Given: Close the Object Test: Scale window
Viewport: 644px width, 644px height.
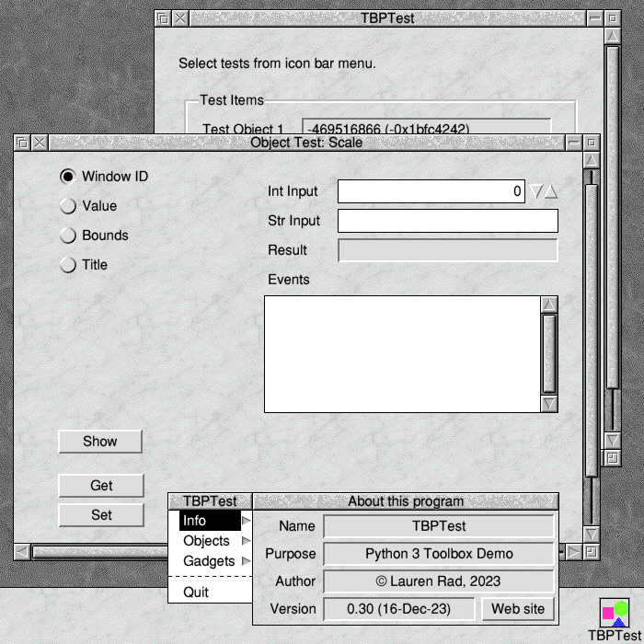Looking at the screenshot, I should [x=40, y=143].
